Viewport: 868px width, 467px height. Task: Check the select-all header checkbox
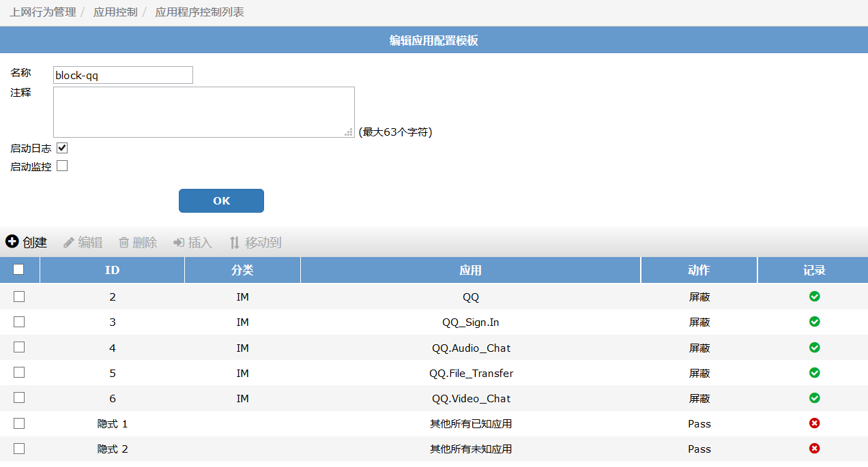point(18,269)
